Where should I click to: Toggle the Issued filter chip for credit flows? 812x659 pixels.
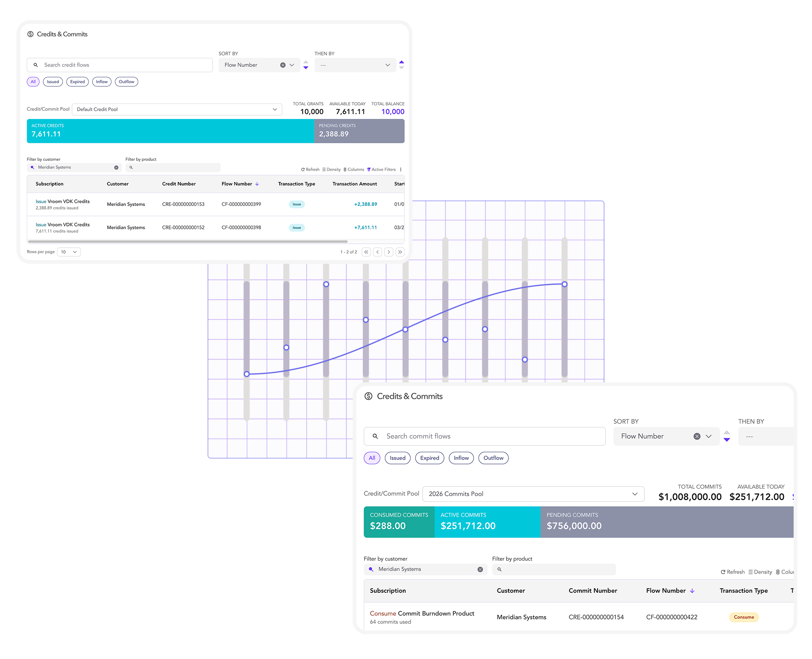[x=53, y=82]
